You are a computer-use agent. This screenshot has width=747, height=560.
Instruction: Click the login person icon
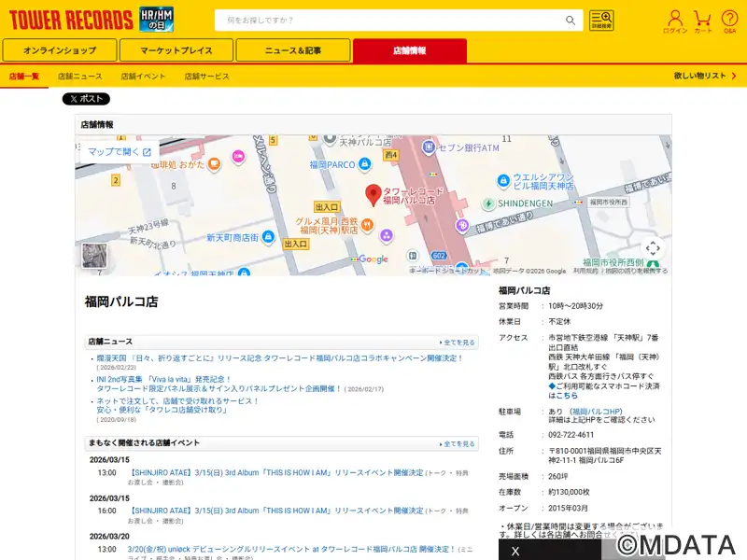(x=675, y=21)
